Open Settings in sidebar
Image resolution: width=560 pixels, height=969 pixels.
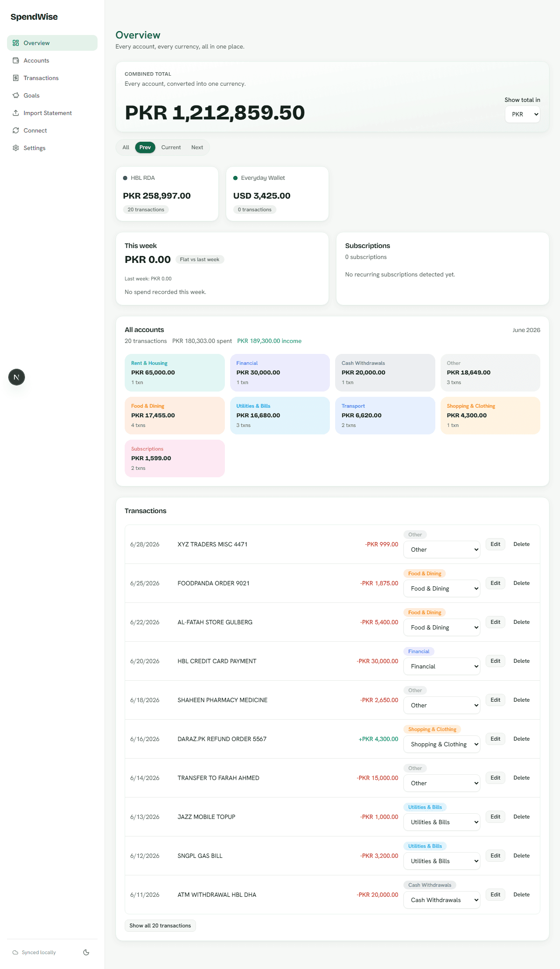(52, 148)
